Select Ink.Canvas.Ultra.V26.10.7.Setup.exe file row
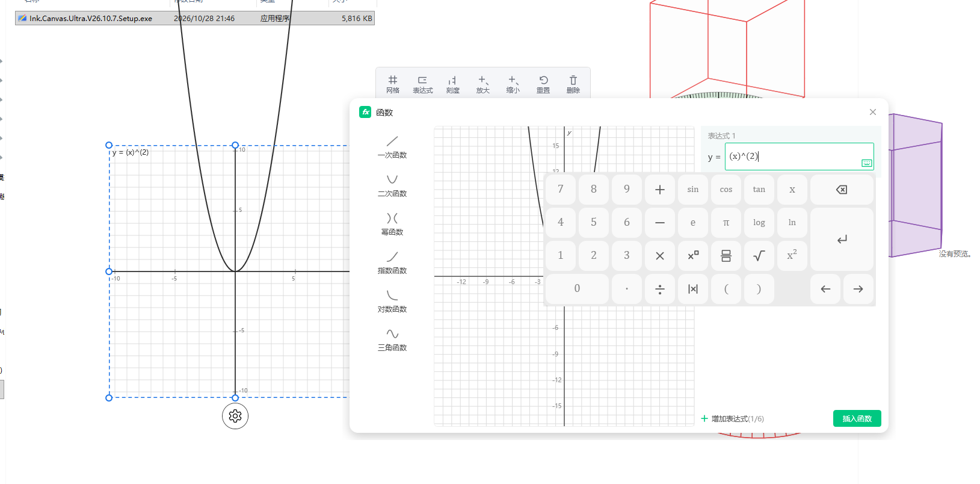 click(195, 18)
